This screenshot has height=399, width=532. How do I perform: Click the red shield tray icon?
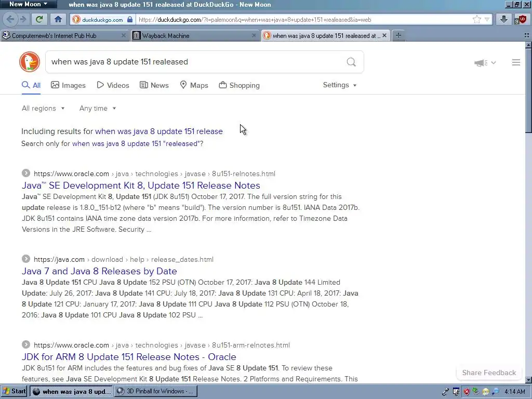tap(467, 392)
